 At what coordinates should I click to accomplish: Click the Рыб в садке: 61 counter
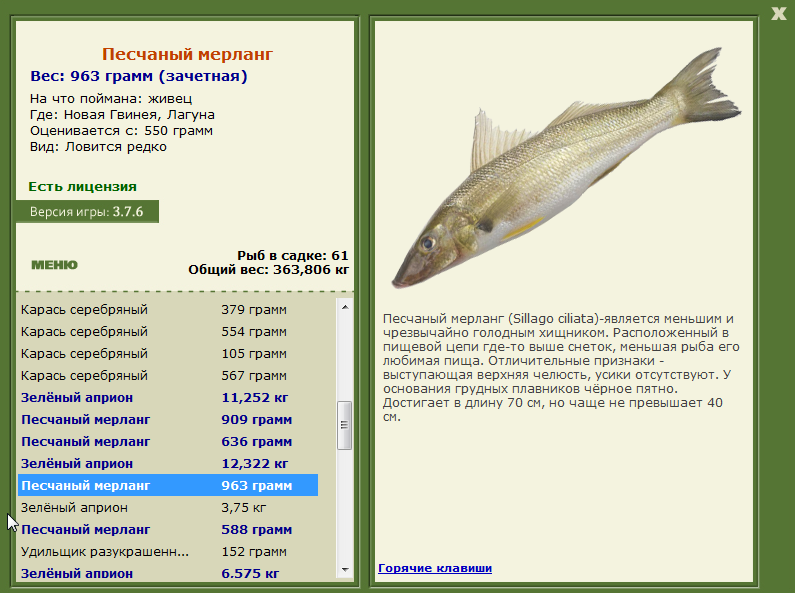[x=293, y=255]
